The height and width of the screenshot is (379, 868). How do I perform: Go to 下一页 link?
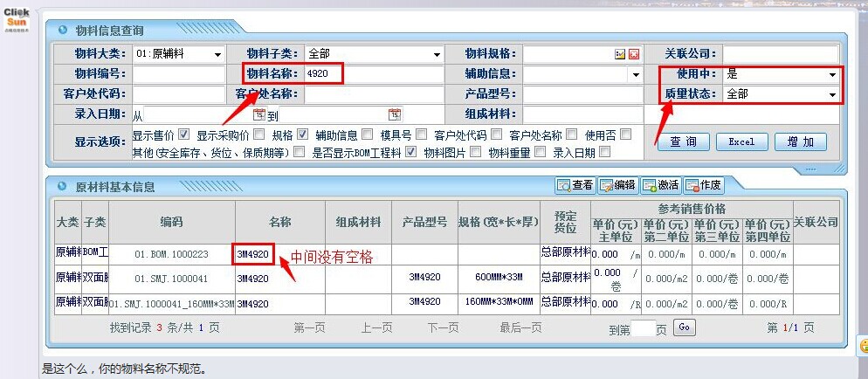pyautogui.click(x=443, y=327)
